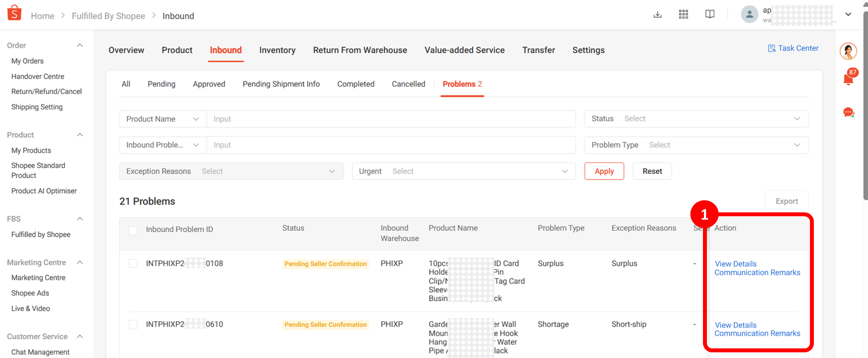Open View Details for problem 0610
The width and height of the screenshot is (868, 358).
pyautogui.click(x=736, y=325)
